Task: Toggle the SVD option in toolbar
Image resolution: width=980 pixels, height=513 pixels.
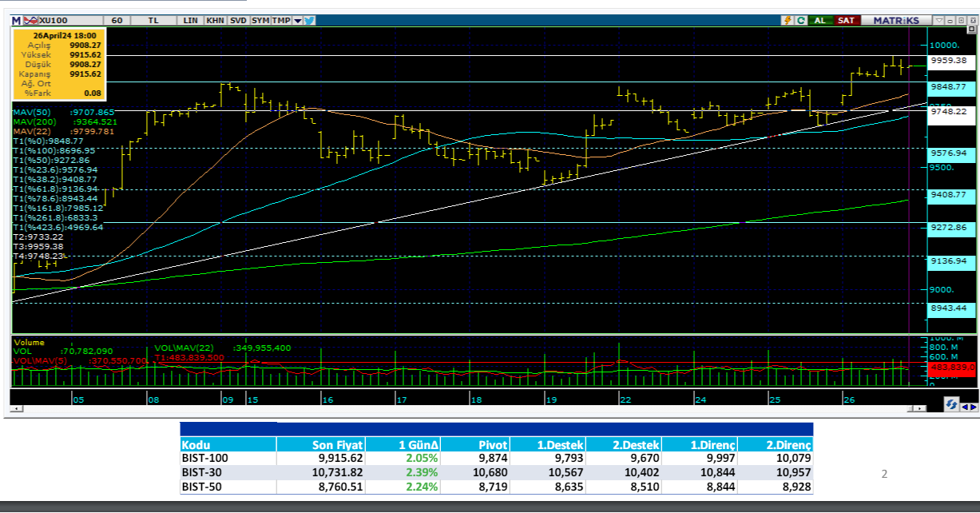Action: coord(238,20)
